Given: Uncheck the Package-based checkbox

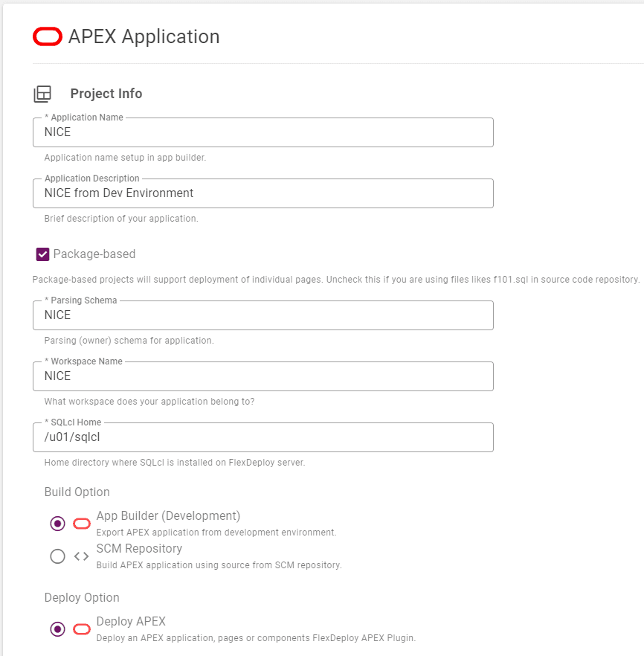Looking at the screenshot, I should [x=42, y=254].
